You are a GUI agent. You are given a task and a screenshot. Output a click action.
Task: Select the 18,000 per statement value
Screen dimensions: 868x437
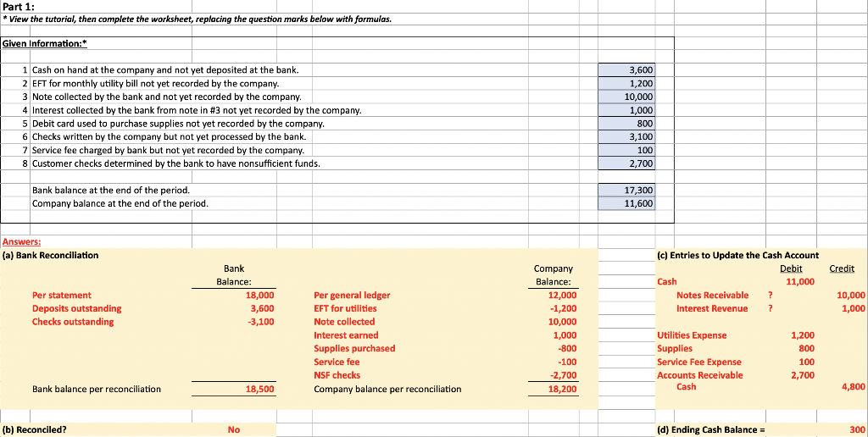(x=259, y=295)
